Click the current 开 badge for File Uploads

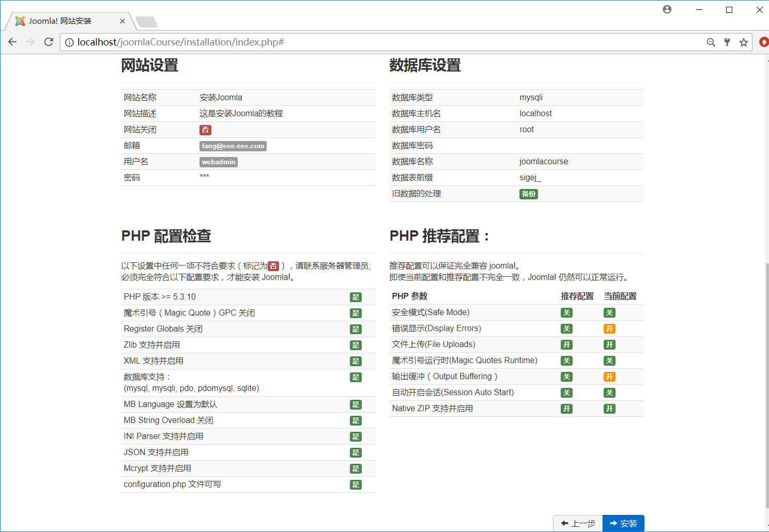pos(610,345)
